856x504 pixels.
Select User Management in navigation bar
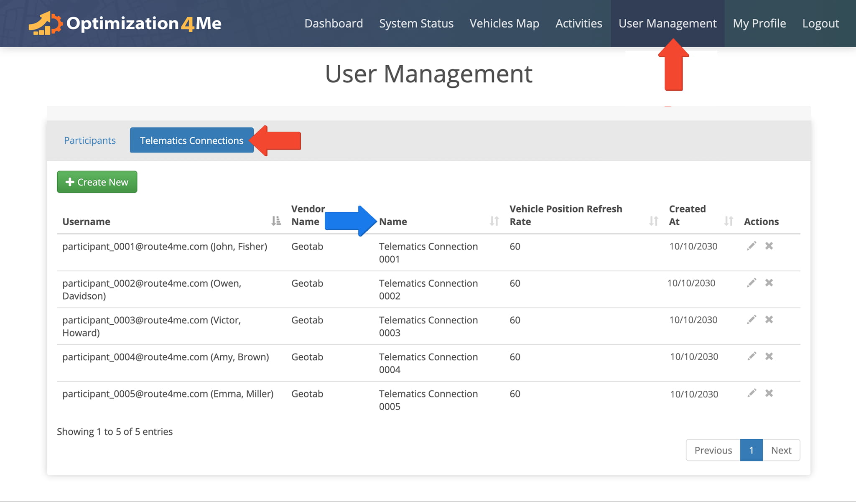pyautogui.click(x=667, y=23)
